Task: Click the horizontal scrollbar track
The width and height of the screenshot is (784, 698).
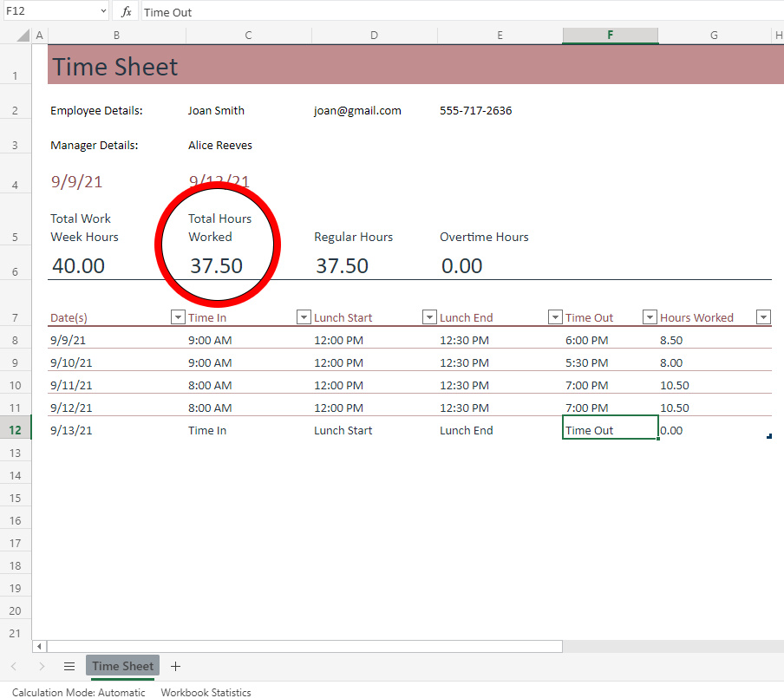Action: point(304,646)
